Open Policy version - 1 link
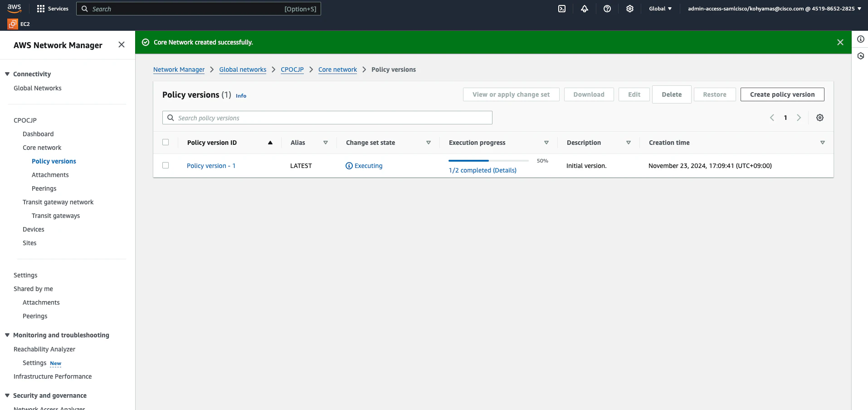 tap(211, 166)
